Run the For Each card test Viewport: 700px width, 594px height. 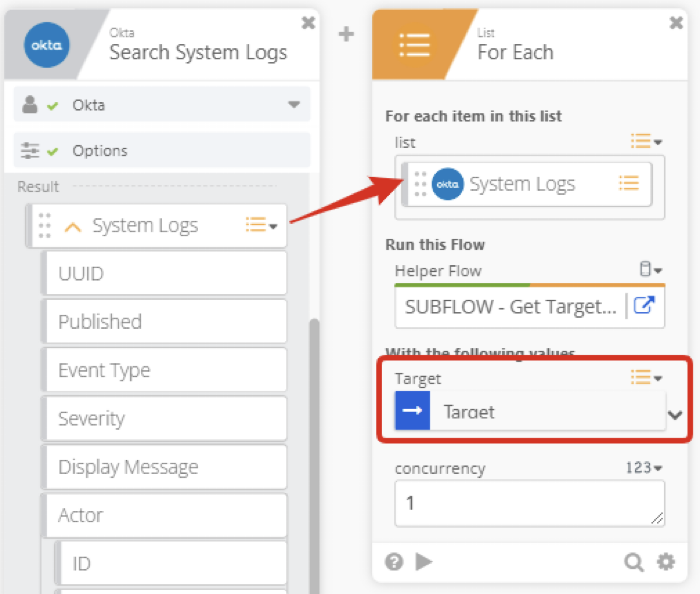pyautogui.click(x=424, y=561)
